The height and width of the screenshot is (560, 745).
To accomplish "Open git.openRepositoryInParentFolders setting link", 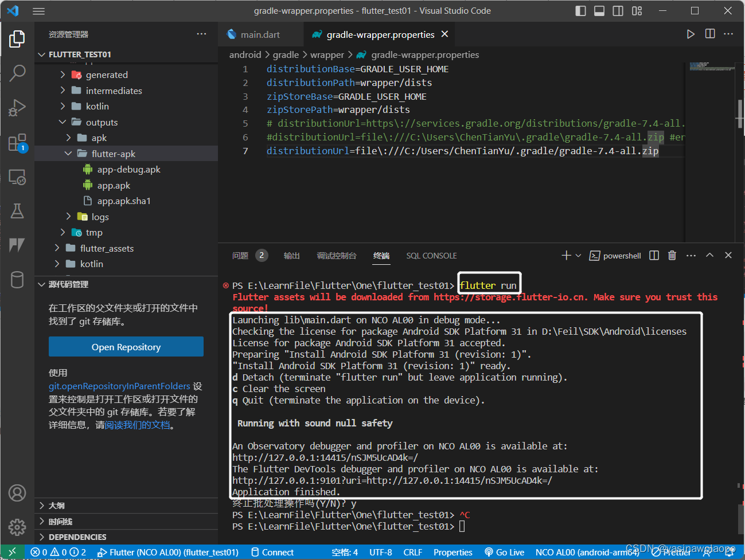I will pyautogui.click(x=119, y=386).
